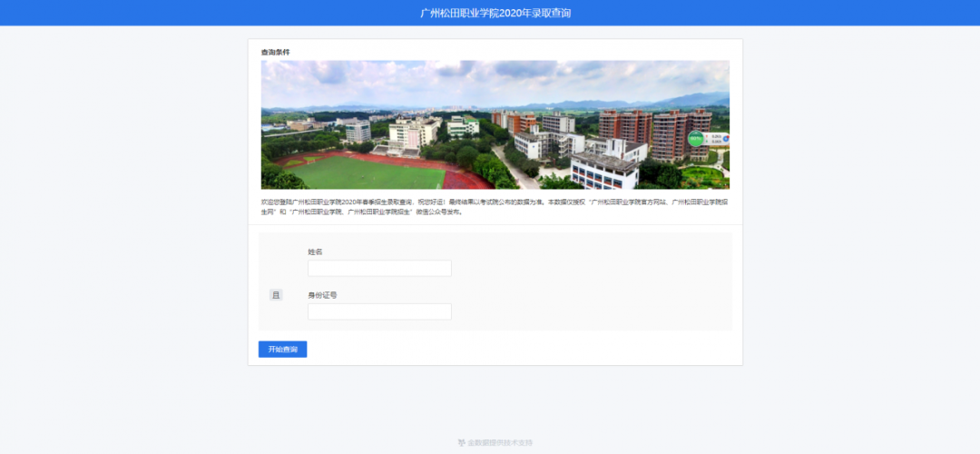Click the 查询条件 heading
The image size is (980, 454).
click(x=276, y=52)
